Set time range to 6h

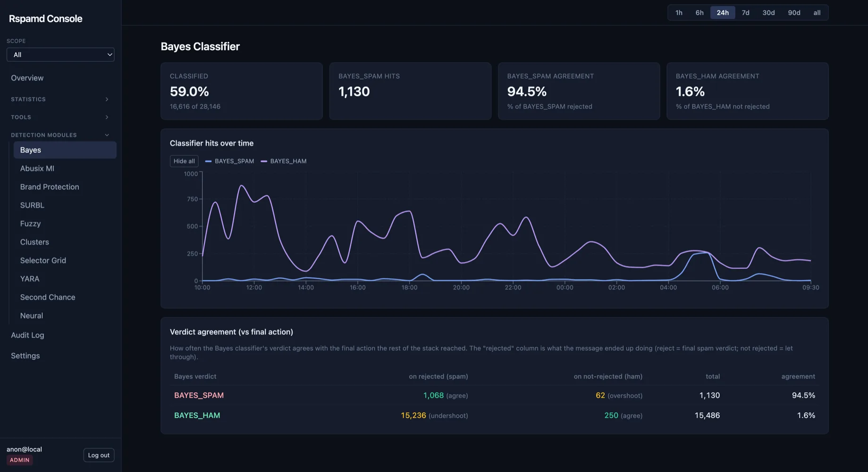pyautogui.click(x=699, y=13)
